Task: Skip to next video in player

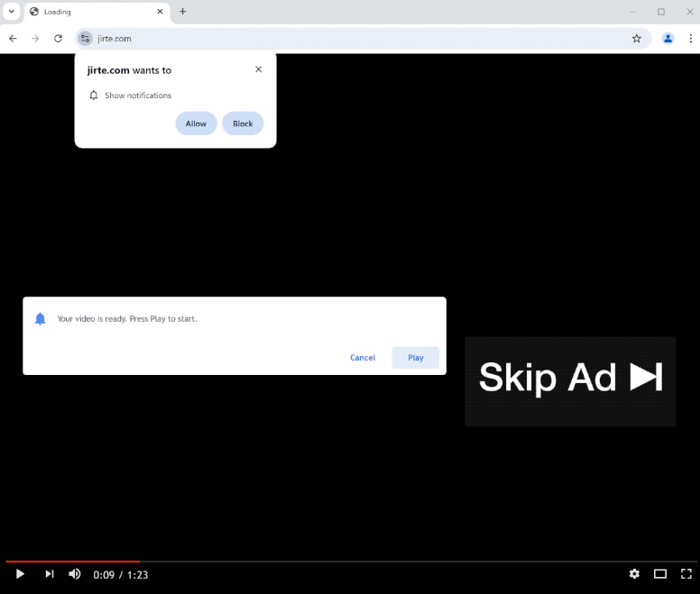Action: 50,574
